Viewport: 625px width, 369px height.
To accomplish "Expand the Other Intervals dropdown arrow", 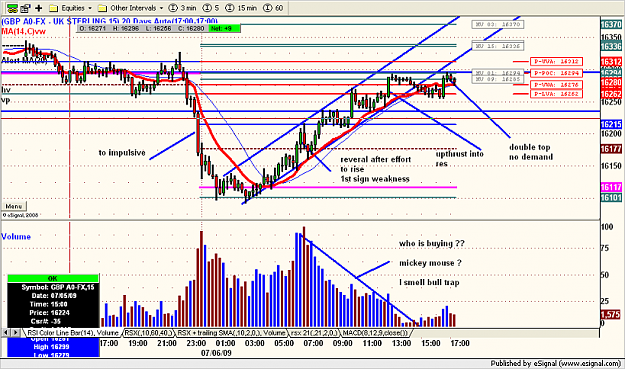I will click(x=161, y=8).
